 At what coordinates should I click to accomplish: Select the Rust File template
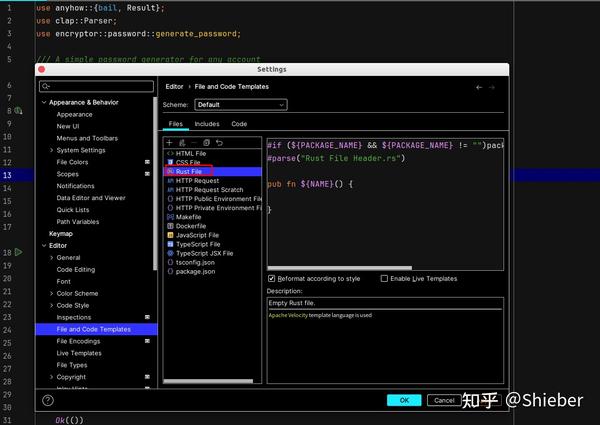pyautogui.click(x=213, y=171)
